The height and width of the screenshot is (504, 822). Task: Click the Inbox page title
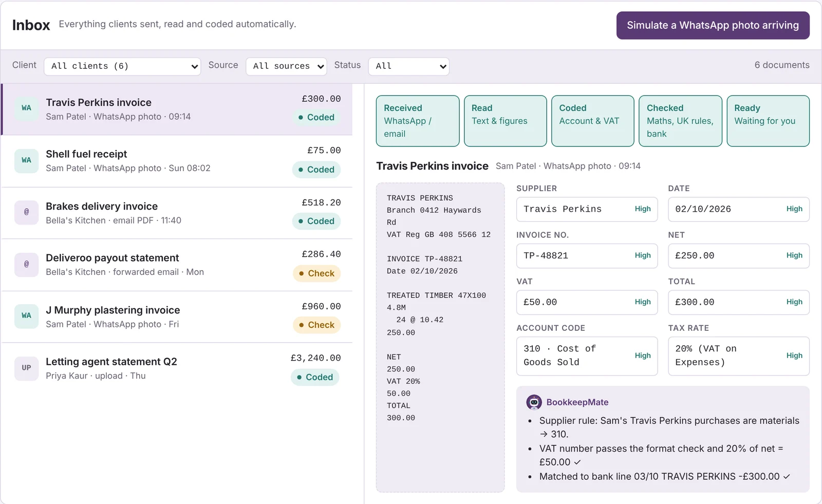[31, 25]
